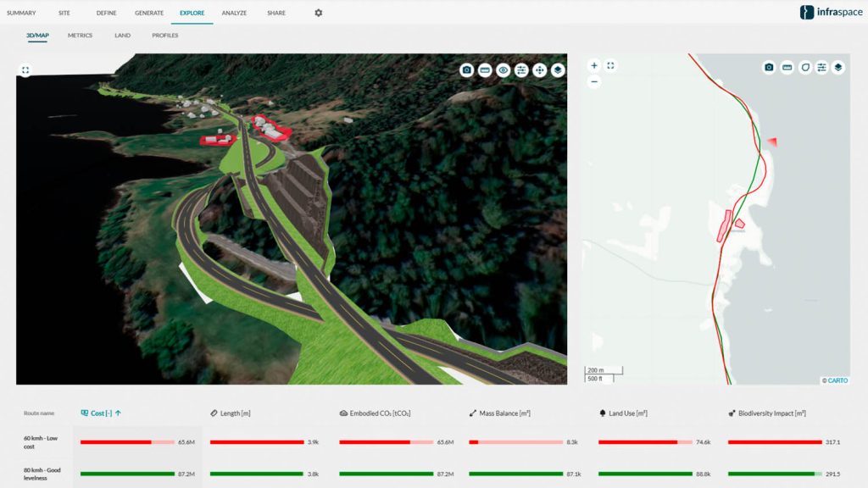Toggle layers visibility in the 3D viewport toolbar
The height and width of the screenshot is (488, 868).
(x=559, y=69)
